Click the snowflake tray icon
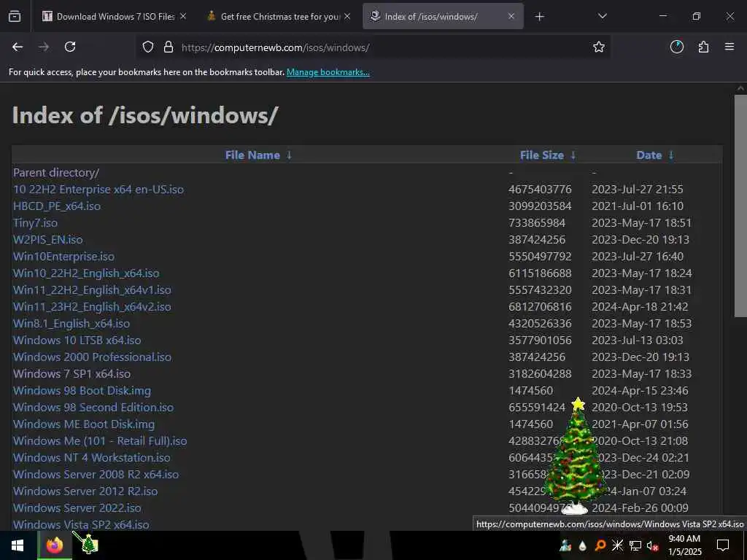Screen dimensions: 747x560 617,545
